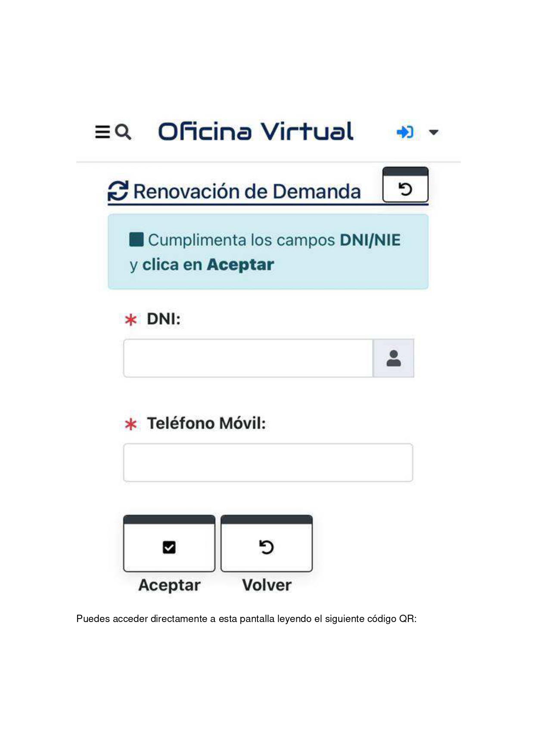Viewport: 534px width, 756px height.
Task: Click the blue login arrow icon
Action: pyautogui.click(x=405, y=132)
